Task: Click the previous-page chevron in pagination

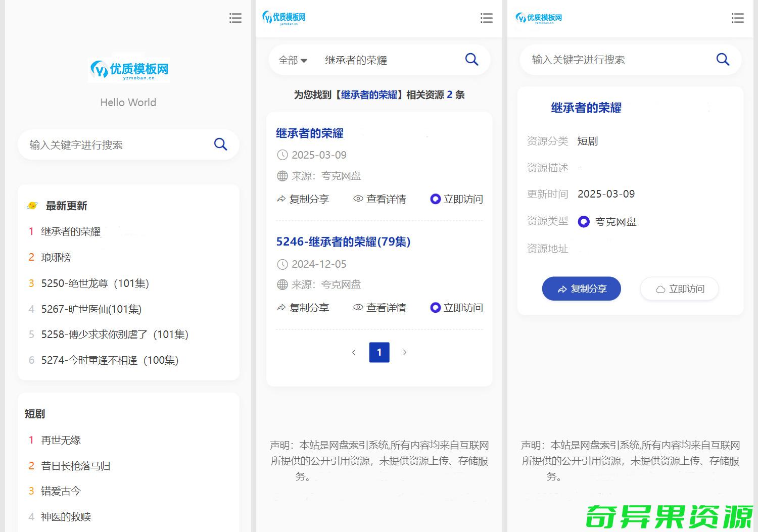Action: [x=354, y=352]
